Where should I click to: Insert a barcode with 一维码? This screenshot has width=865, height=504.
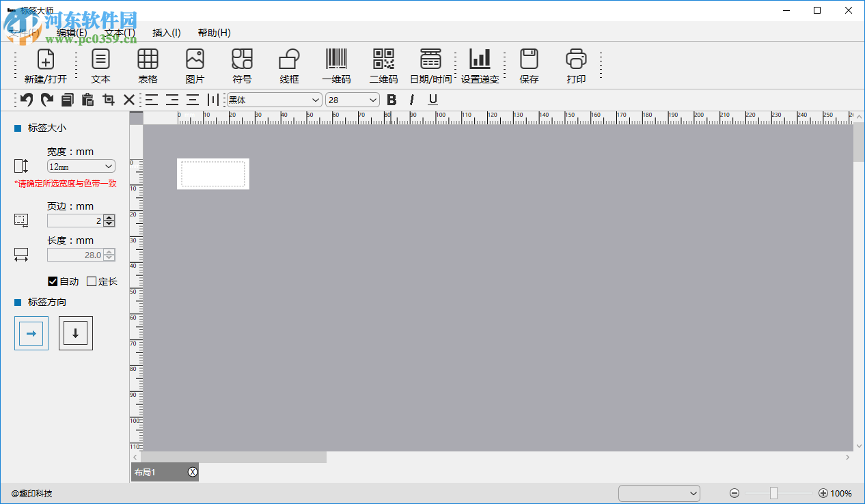click(x=336, y=59)
